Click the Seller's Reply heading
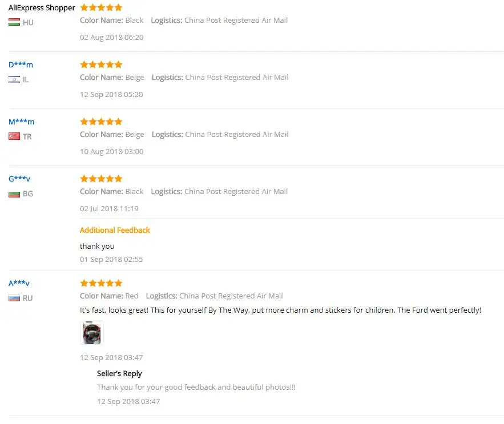 click(119, 374)
